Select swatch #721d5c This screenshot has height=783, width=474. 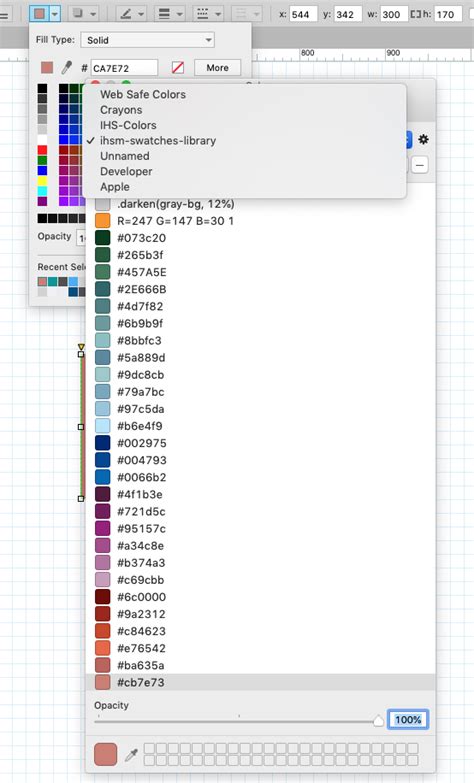(x=260, y=511)
